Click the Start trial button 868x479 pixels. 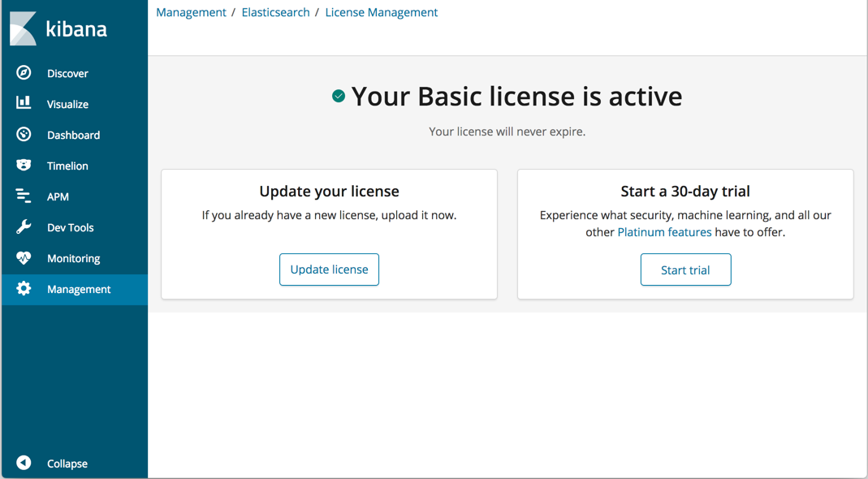click(685, 269)
